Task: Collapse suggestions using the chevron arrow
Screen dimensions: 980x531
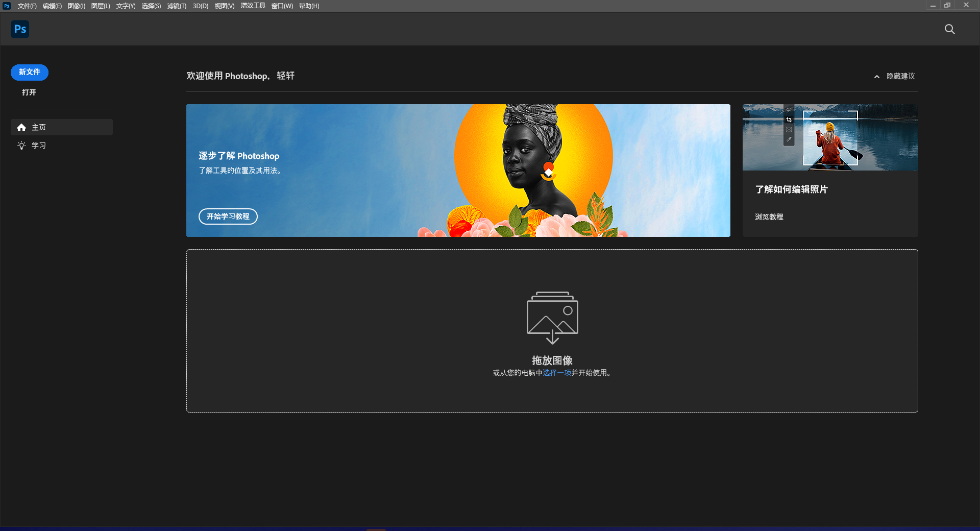Action: [876, 76]
